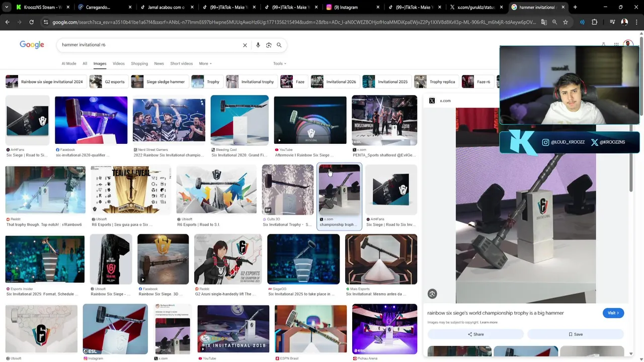Switch to AI Mode tab
The image size is (644, 362).
coord(69,63)
